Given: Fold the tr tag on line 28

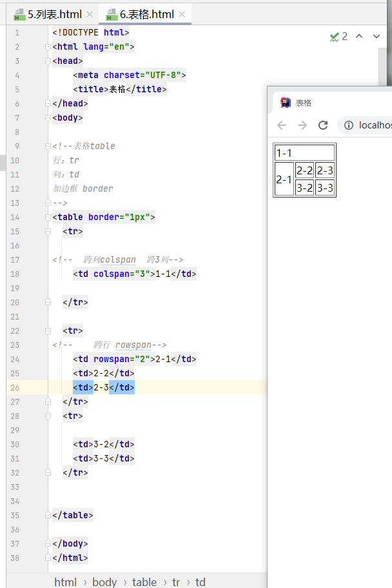Looking at the screenshot, I should click(48, 416).
